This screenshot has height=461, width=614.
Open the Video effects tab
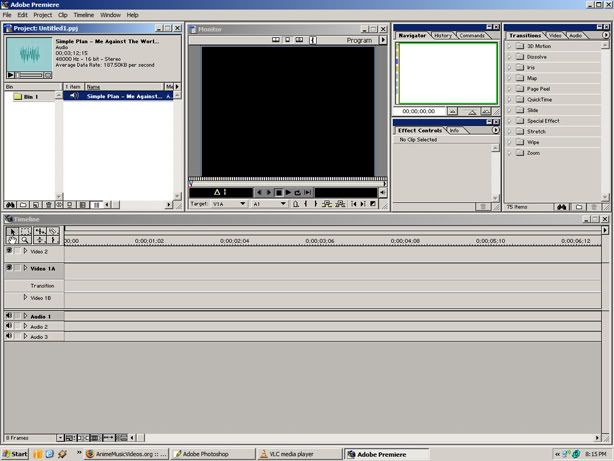[x=555, y=36]
